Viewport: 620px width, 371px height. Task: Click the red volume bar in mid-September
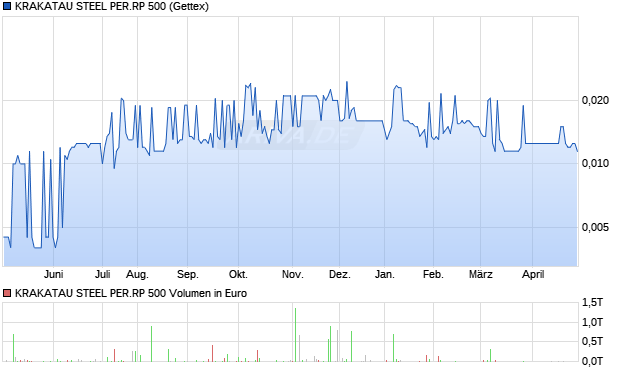coord(213,353)
